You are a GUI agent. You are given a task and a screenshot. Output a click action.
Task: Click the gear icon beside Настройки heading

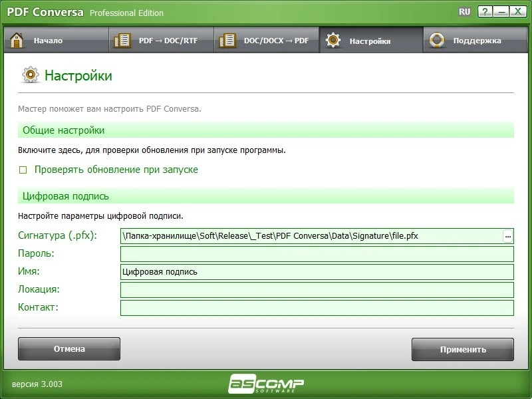coord(31,74)
